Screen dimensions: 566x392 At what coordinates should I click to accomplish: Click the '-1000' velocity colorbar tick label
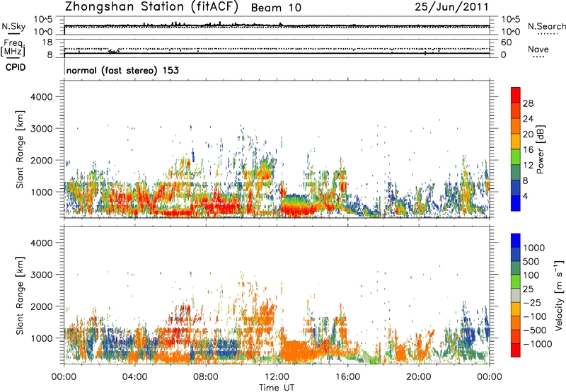point(537,344)
